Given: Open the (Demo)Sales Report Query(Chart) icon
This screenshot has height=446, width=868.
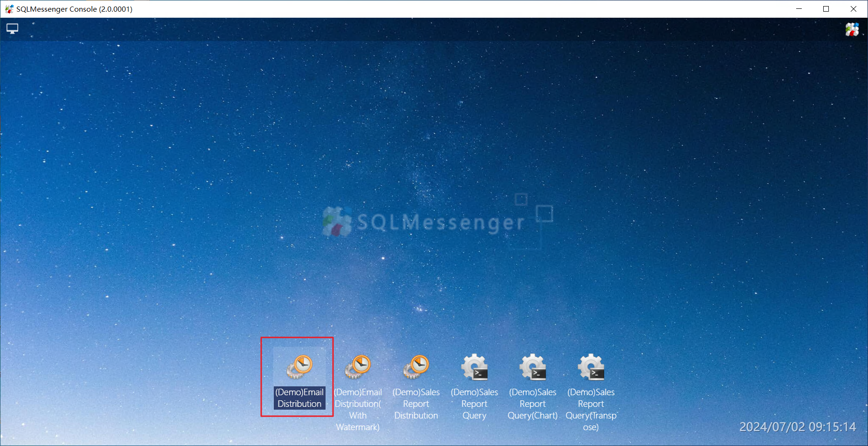Looking at the screenshot, I should click(533, 367).
